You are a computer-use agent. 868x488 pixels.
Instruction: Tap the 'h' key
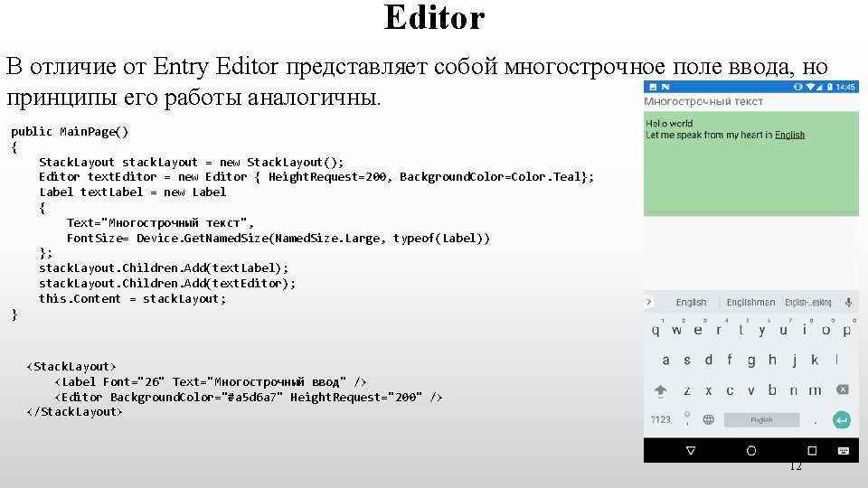tap(772, 360)
